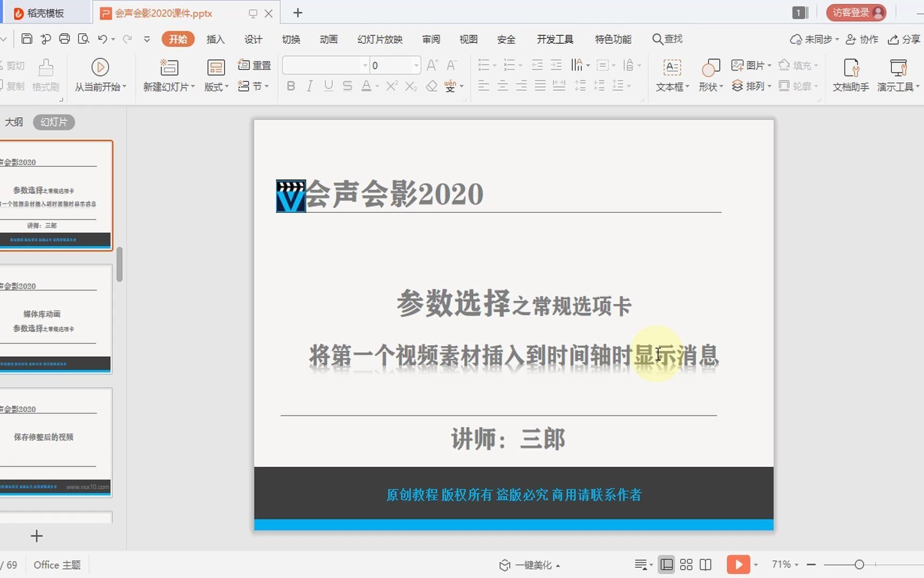Viewport: 924px width, 578px height.
Task: Switch to the 插入 ribbon tab
Action: coord(215,39)
